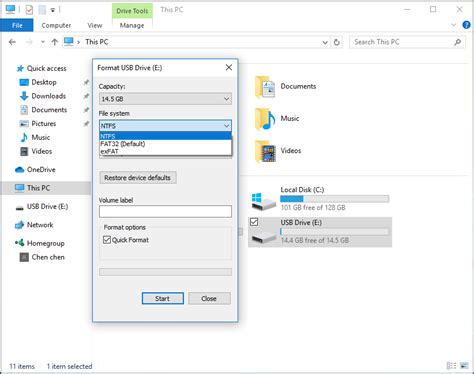This screenshot has width=474, height=374.
Task: Click Restore device defaults button
Action: (x=138, y=178)
